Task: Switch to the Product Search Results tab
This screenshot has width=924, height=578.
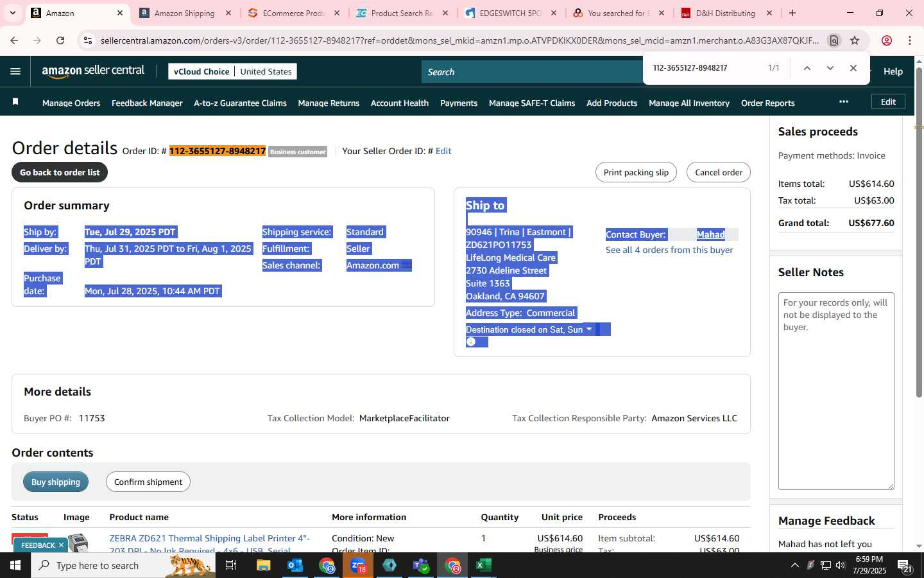Action: tap(402, 13)
